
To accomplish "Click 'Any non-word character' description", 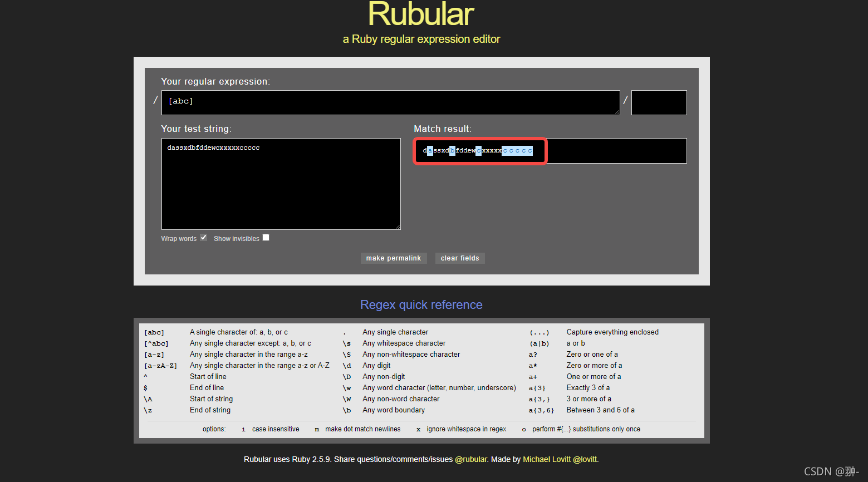I will (401, 399).
